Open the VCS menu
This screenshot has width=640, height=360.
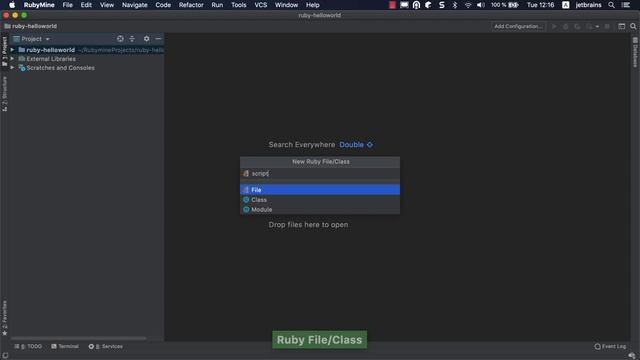pyautogui.click(x=260, y=5)
